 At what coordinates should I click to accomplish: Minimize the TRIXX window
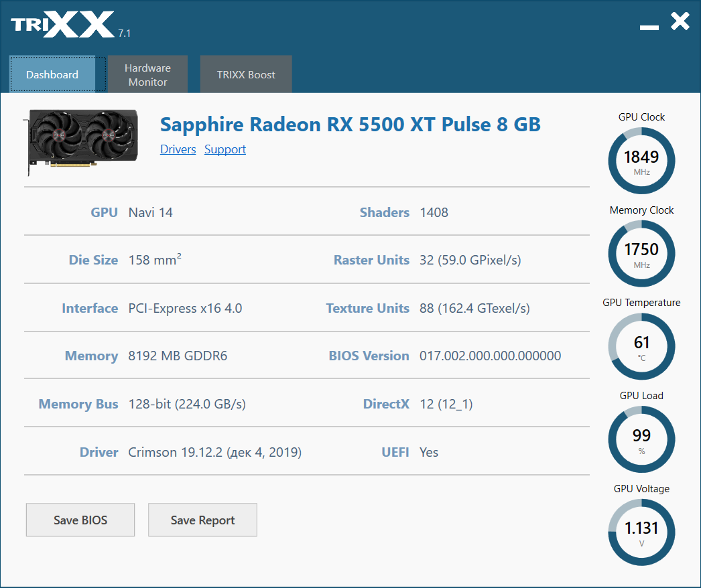click(x=649, y=27)
